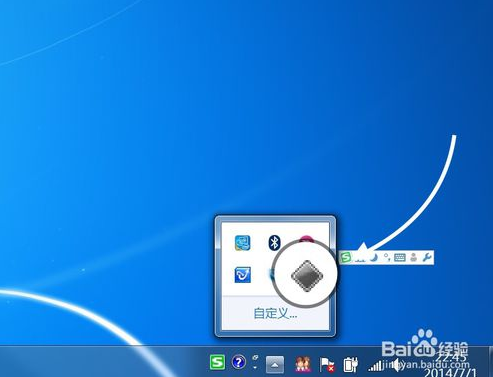Open the blue globe monitor tray icon
This screenshot has height=377, width=493.
(242, 243)
